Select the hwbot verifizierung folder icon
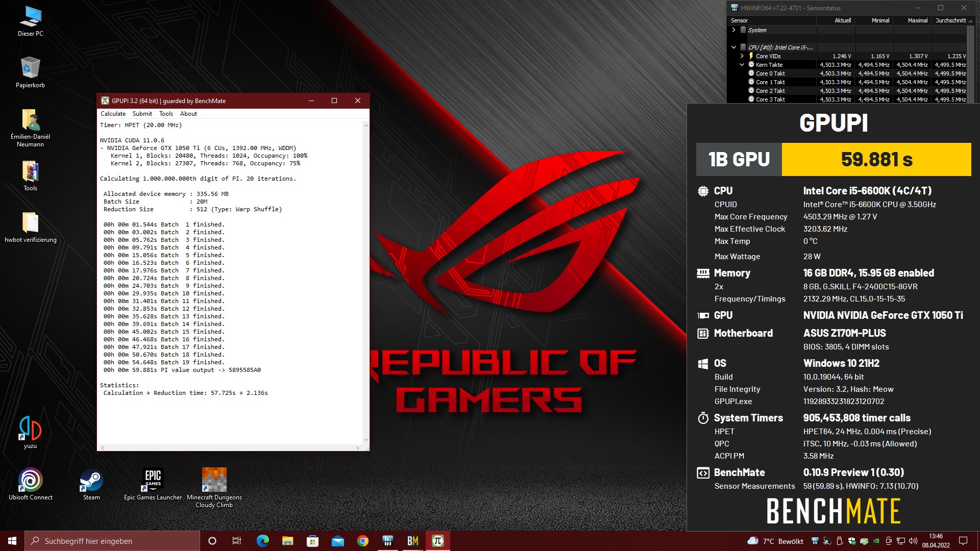 30,227
